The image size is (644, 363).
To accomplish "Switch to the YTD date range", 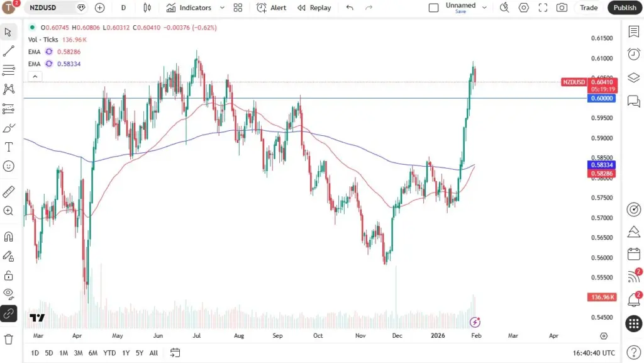I will click(x=109, y=353).
